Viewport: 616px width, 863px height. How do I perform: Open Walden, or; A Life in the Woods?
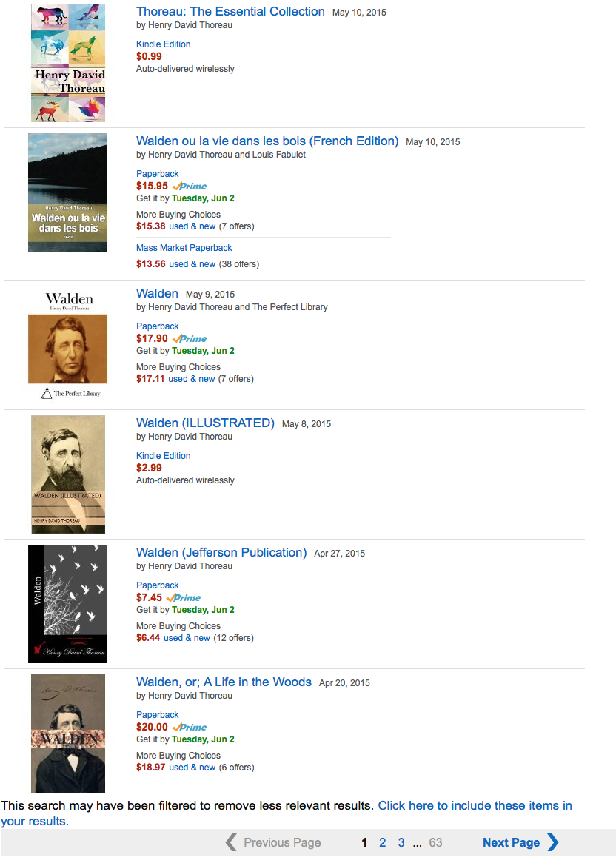pos(224,682)
